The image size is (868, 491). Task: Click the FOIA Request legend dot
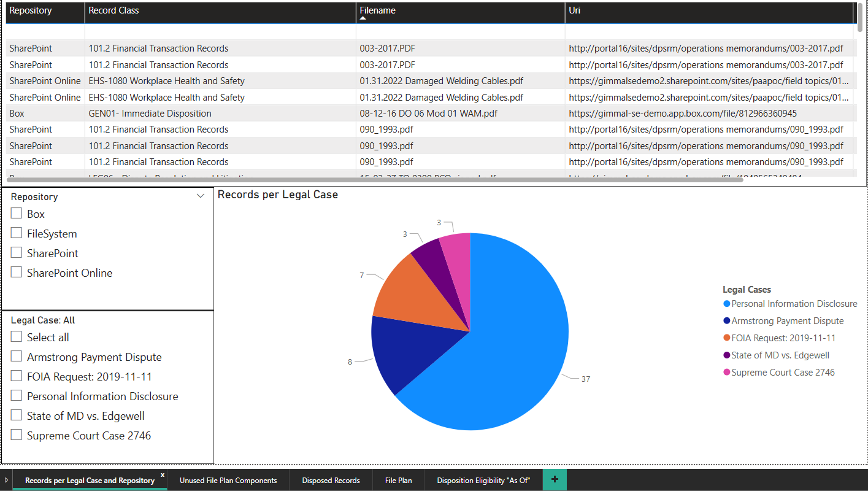[x=727, y=338]
